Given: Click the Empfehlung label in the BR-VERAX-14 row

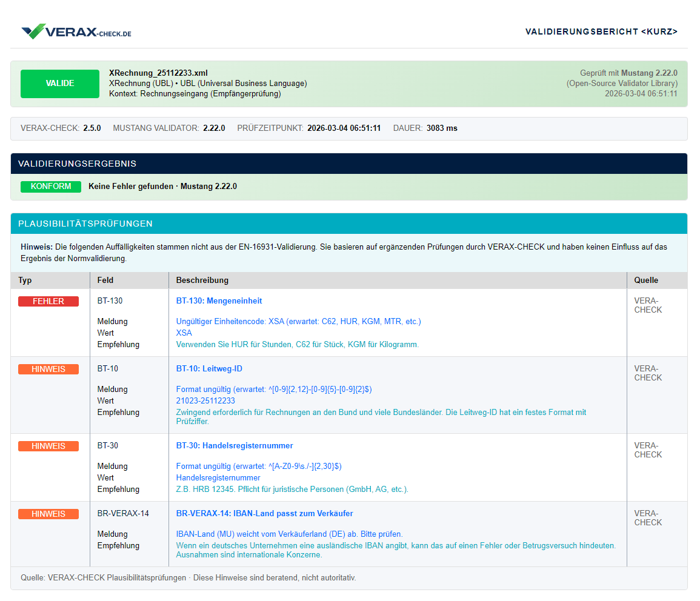Looking at the screenshot, I should 118,545.
